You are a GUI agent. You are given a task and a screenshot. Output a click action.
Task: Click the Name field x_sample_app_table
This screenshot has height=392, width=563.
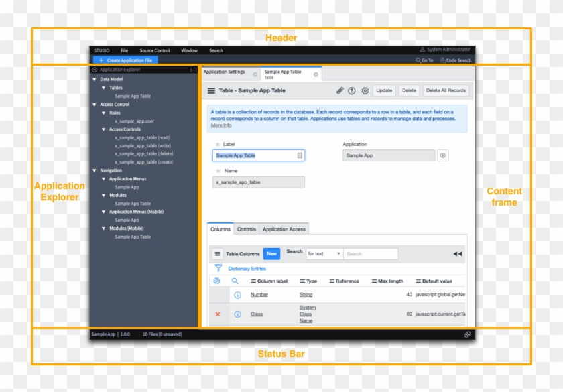259,182
